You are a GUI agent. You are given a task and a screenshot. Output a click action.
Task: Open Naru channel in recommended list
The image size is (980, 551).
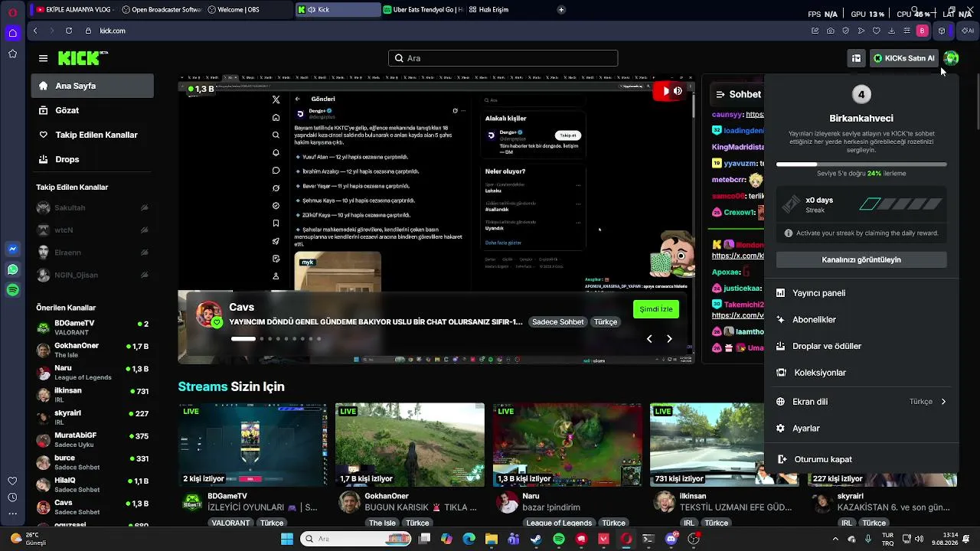coord(93,373)
